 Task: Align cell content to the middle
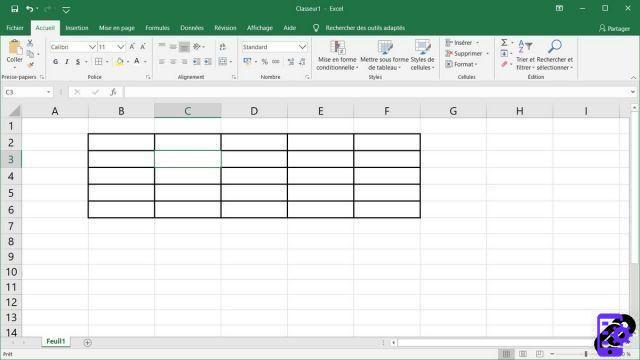click(173, 47)
